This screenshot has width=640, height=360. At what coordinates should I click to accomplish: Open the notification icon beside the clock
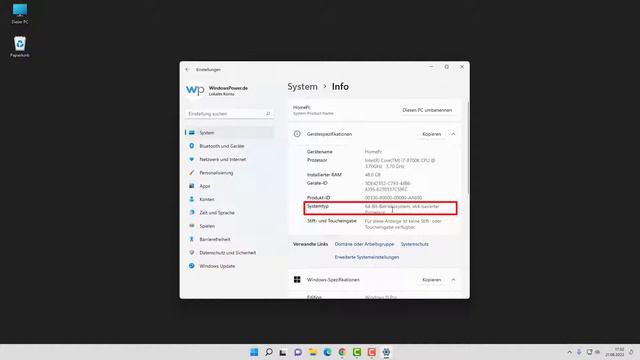(631, 352)
